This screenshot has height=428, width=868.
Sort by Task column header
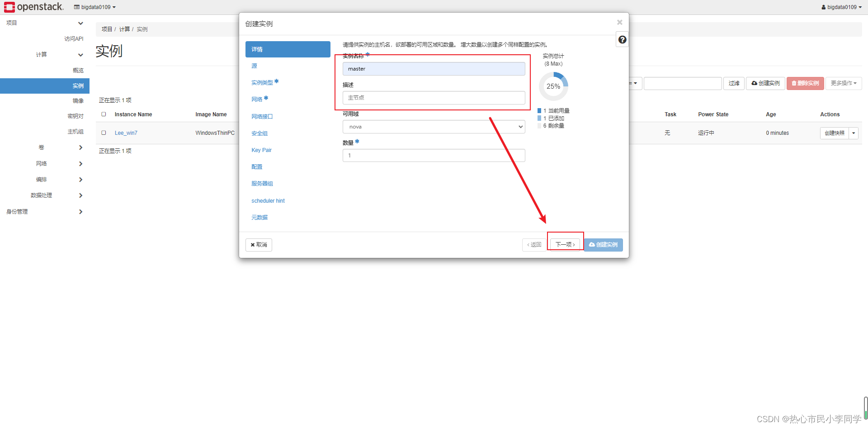point(670,114)
